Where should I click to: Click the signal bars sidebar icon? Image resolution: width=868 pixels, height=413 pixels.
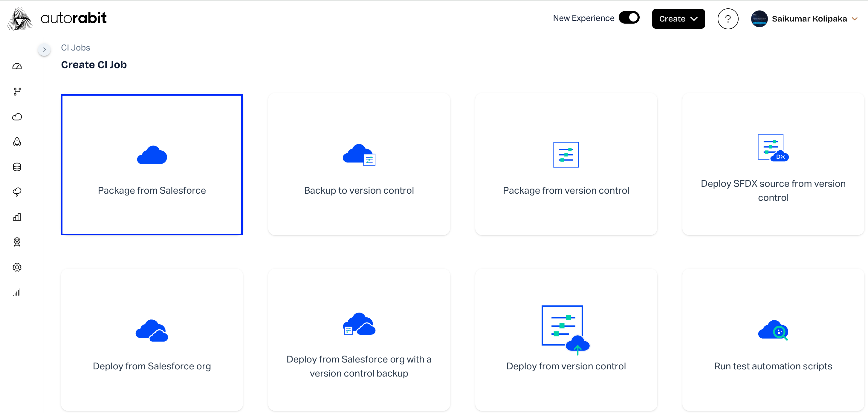click(x=17, y=292)
